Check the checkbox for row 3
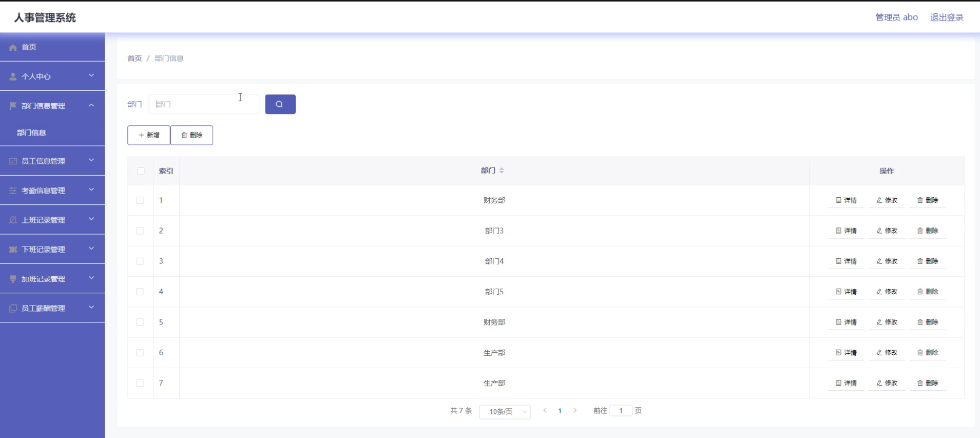This screenshot has height=438, width=980. click(140, 261)
